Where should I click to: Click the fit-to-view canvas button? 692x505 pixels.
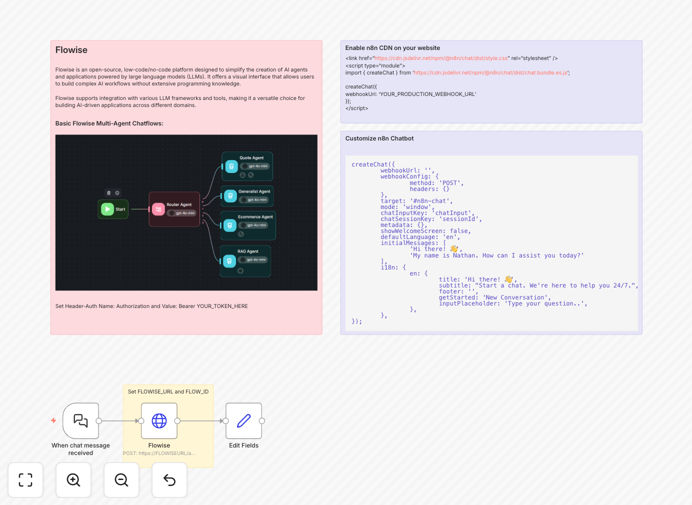click(x=26, y=480)
